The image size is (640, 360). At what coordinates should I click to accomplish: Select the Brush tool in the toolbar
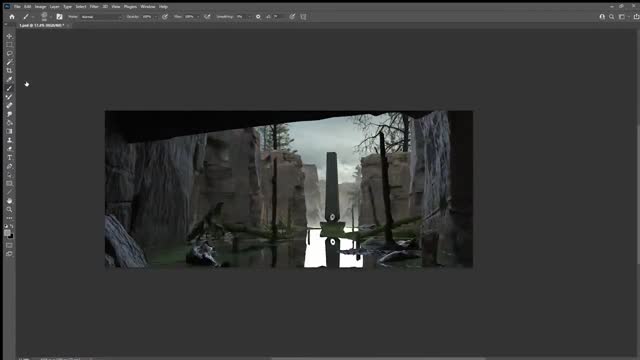(9, 88)
